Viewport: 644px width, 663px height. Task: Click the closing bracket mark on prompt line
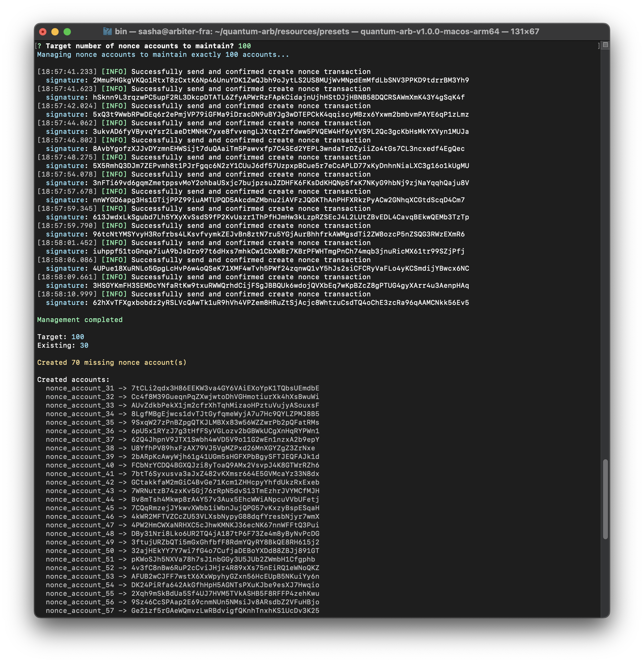(x=599, y=46)
